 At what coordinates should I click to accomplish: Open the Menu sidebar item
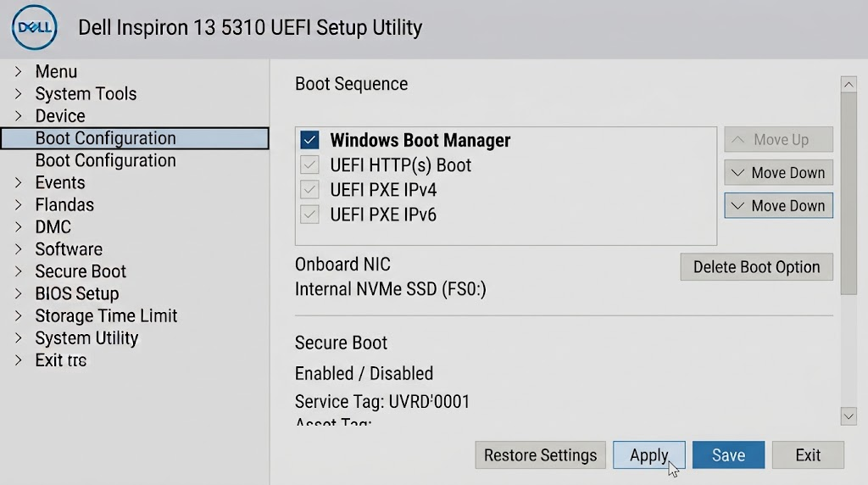point(57,71)
